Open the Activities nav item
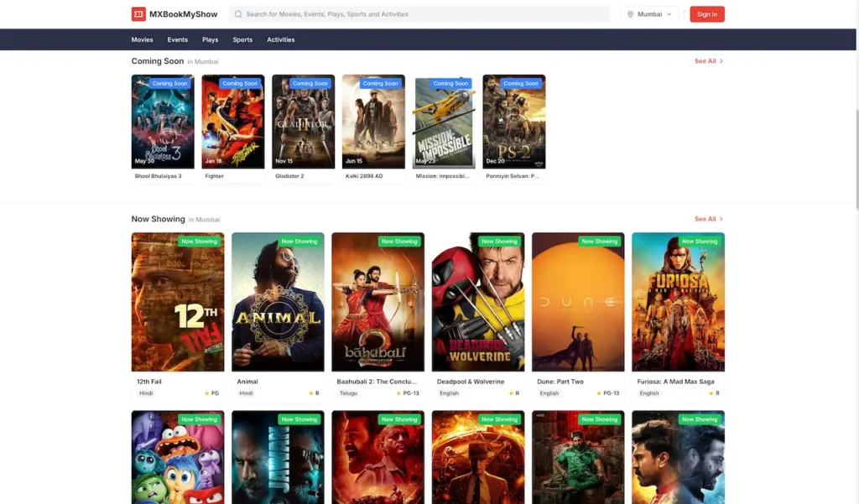This screenshot has height=504, width=859. pyautogui.click(x=280, y=39)
